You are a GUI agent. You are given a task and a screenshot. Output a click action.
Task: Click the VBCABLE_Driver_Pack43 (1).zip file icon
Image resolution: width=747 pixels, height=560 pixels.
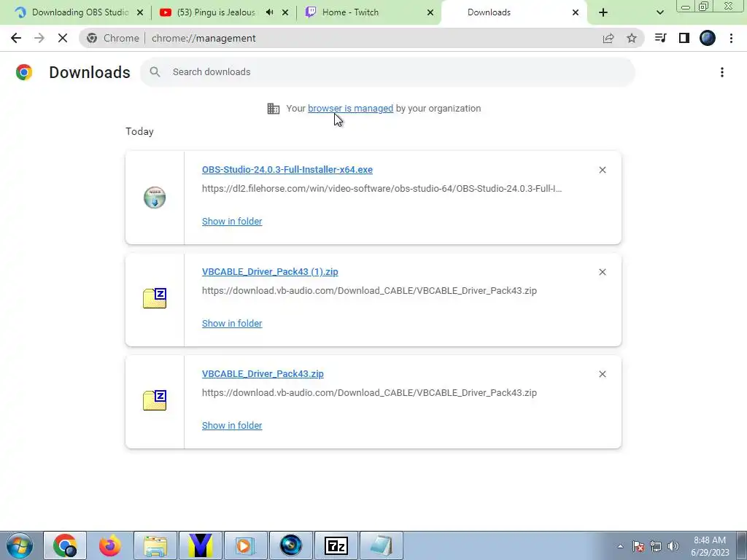tap(155, 298)
